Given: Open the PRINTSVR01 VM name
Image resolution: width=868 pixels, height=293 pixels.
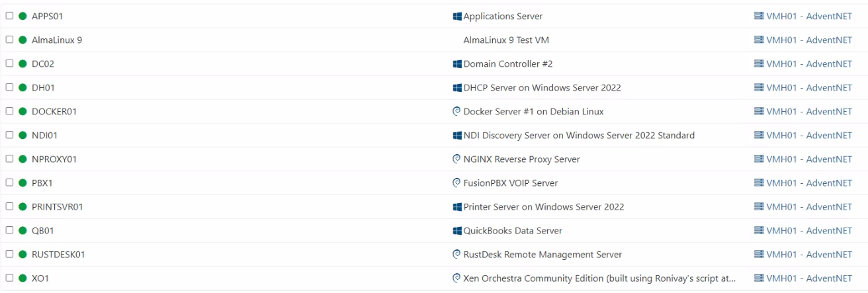Looking at the screenshot, I should click(x=58, y=206).
